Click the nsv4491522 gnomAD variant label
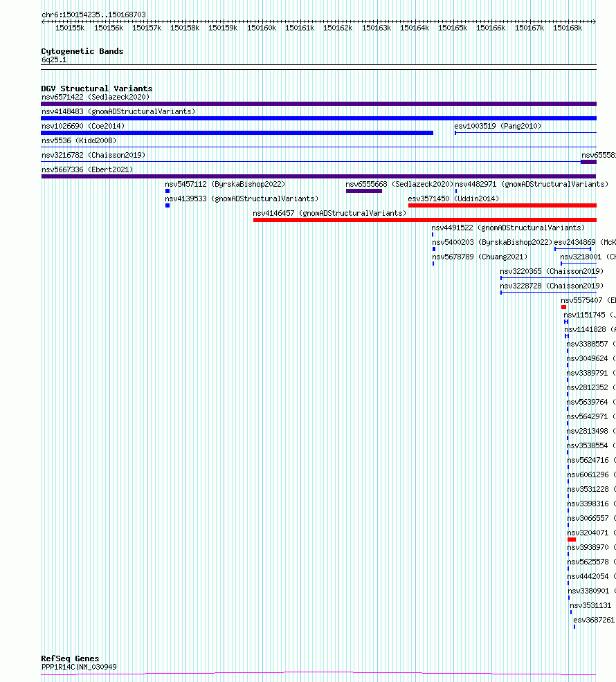 [x=508, y=228]
